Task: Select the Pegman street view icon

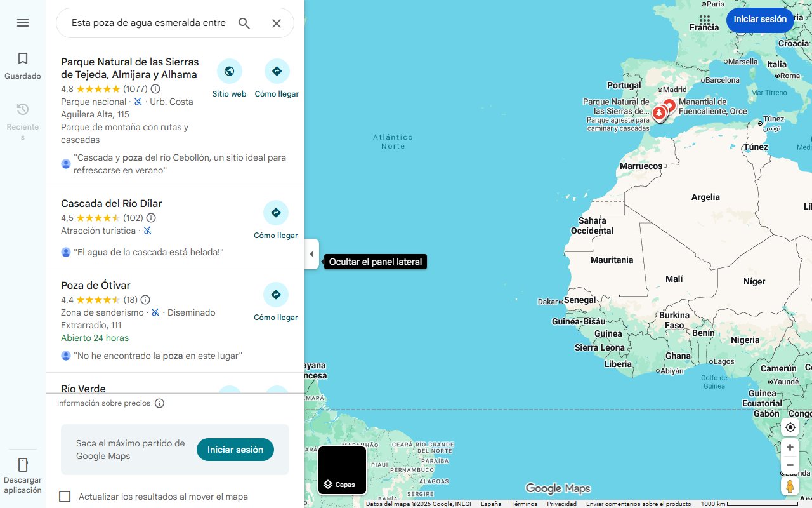Action: click(790, 486)
